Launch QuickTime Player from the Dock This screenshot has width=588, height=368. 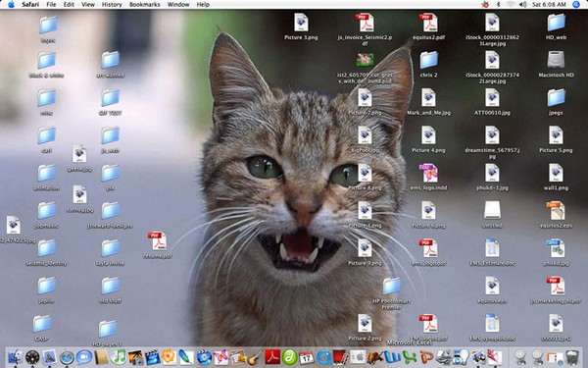tap(323, 357)
